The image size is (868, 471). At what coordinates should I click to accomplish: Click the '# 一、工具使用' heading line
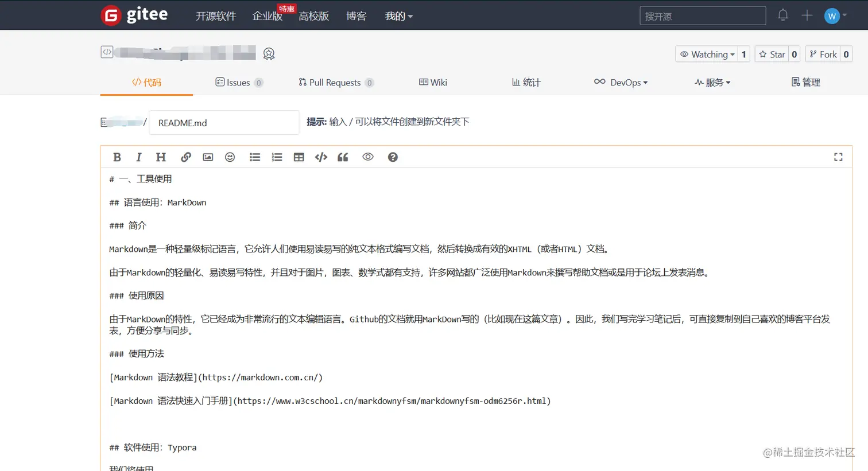click(x=141, y=179)
